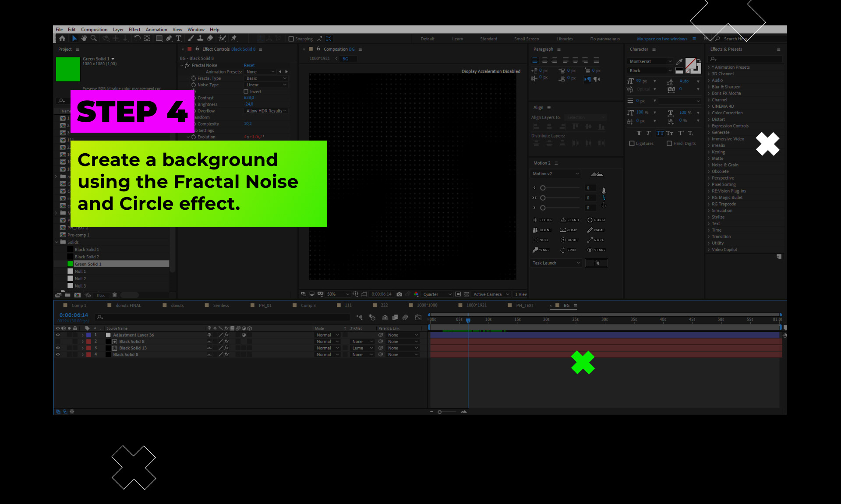Select the Horizontal Type tool

click(x=178, y=39)
